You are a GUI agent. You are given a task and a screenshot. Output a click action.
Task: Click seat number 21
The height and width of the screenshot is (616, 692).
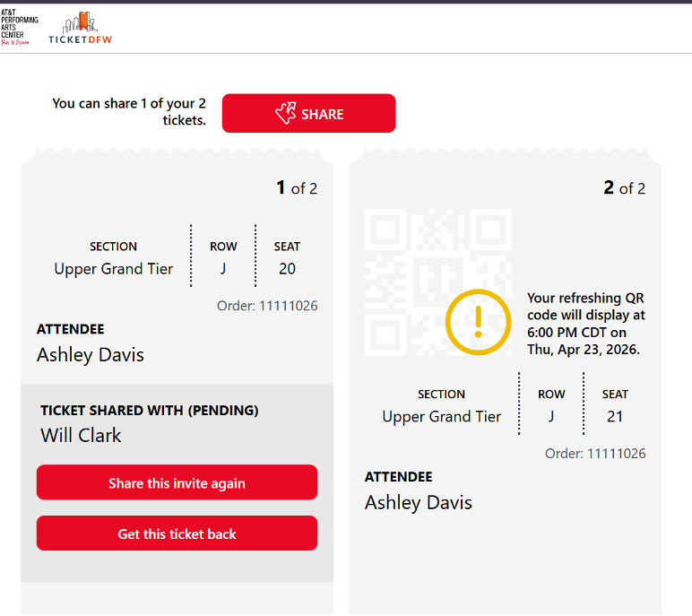click(615, 416)
